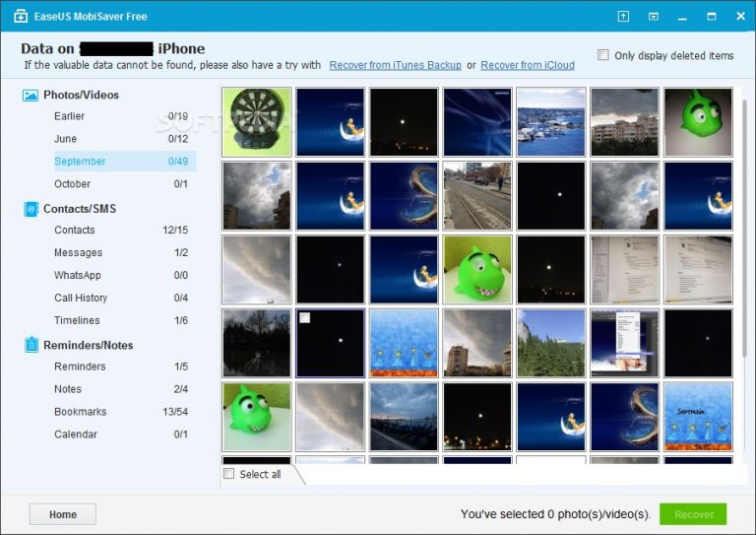This screenshot has width=756, height=535.
Task: Tick the Select all checkbox
Action: [x=229, y=474]
